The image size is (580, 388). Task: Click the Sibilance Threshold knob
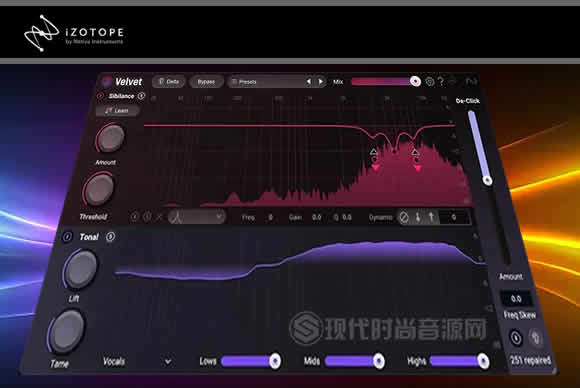click(99, 190)
